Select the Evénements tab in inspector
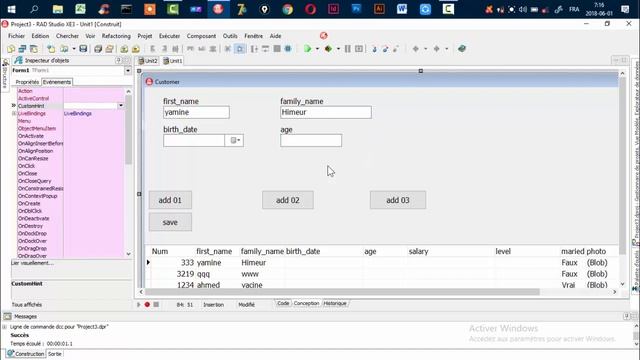 pyautogui.click(x=57, y=82)
